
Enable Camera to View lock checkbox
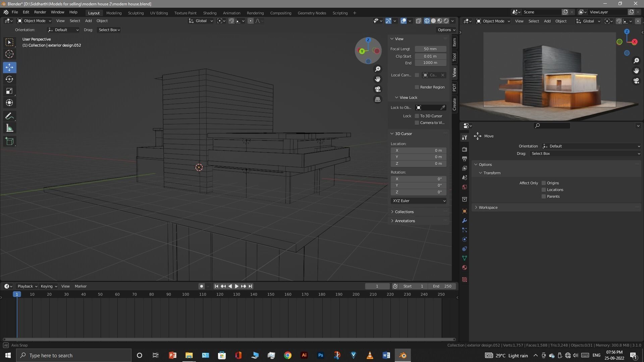tap(417, 123)
